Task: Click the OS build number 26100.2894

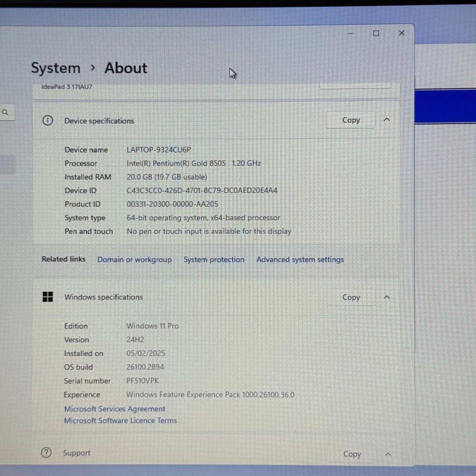Action: click(x=145, y=367)
